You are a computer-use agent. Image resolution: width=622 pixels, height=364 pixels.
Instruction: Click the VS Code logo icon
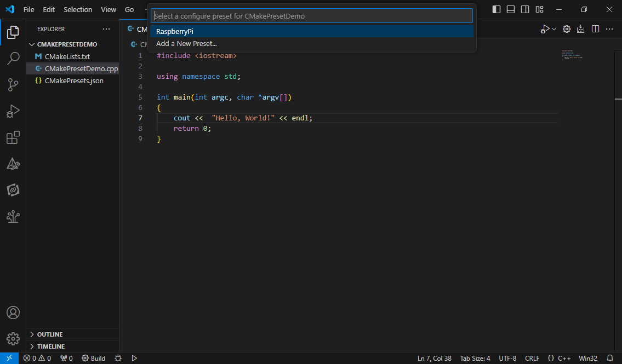point(10,9)
